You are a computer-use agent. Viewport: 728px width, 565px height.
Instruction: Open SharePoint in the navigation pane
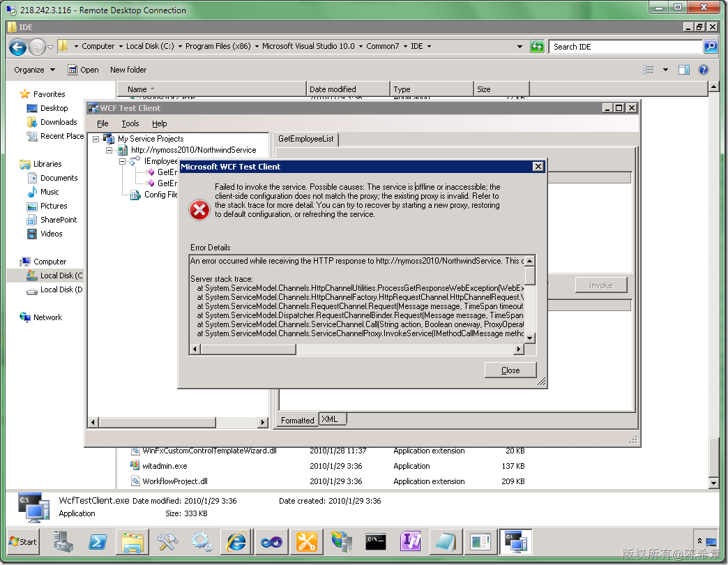(52, 220)
